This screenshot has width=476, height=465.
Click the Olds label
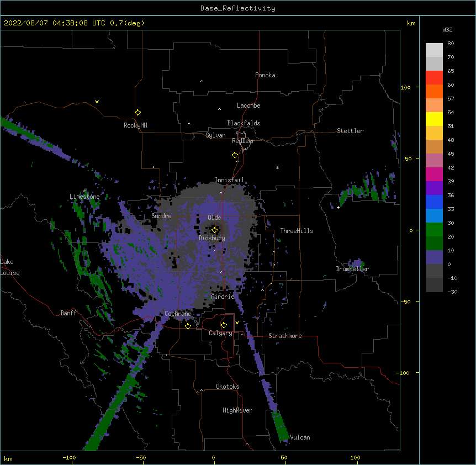point(214,218)
